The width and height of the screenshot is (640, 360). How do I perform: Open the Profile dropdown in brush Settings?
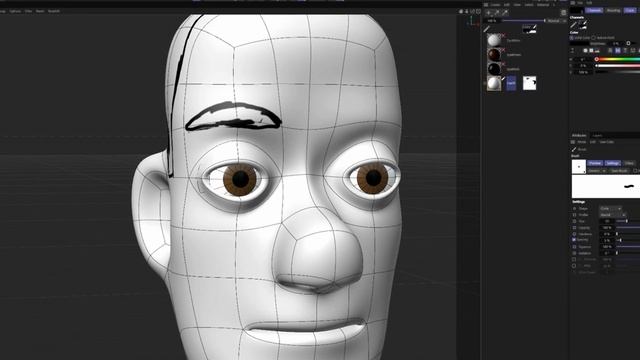[x=613, y=215]
